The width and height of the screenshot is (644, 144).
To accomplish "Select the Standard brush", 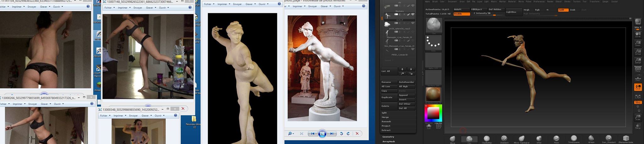I will tap(504, 140).
